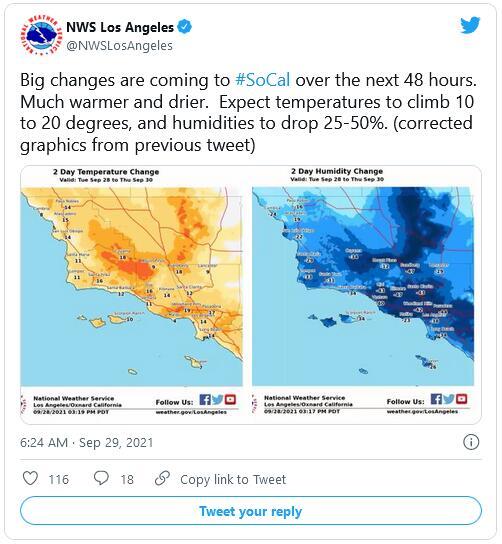Like the tweet with the heart icon
Viewport: 502px width, 544px height.
[30, 478]
